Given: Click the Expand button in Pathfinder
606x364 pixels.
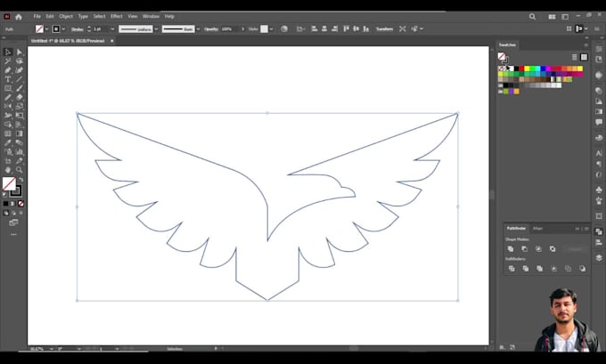Looking at the screenshot, I should 575,249.
